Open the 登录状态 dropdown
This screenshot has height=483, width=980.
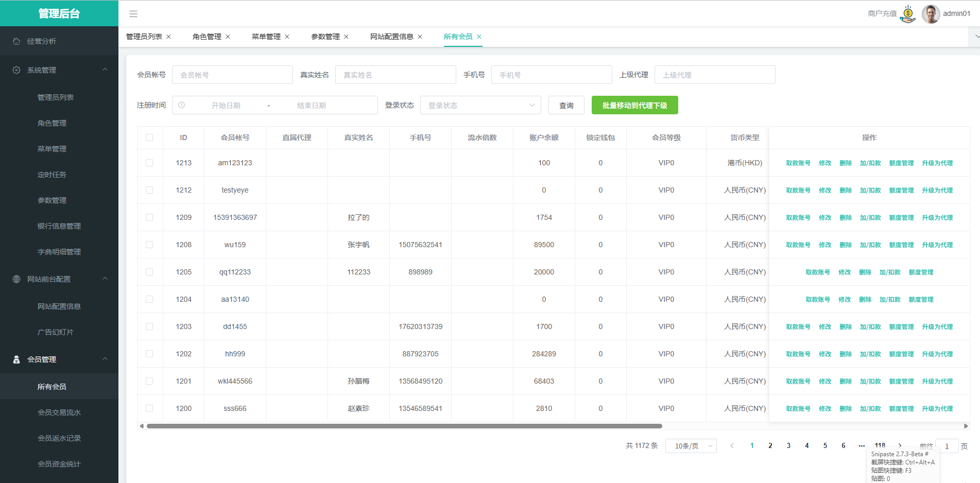click(x=480, y=105)
